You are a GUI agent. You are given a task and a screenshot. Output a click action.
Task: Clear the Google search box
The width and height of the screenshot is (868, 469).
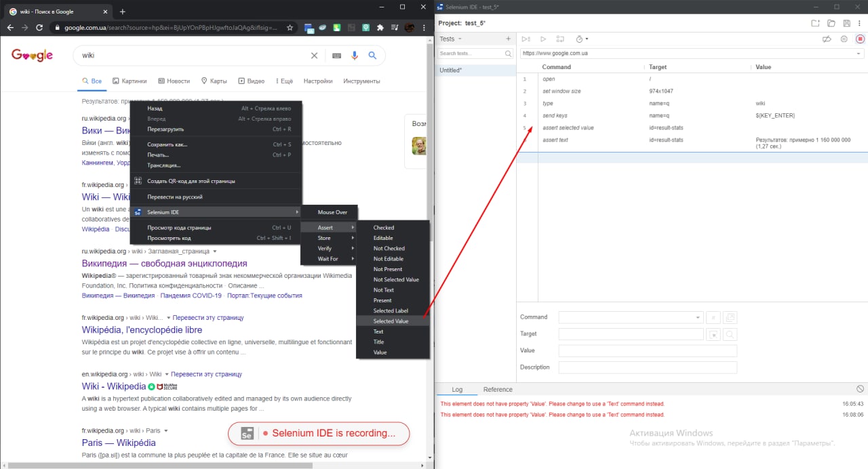(x=314, y=56)
